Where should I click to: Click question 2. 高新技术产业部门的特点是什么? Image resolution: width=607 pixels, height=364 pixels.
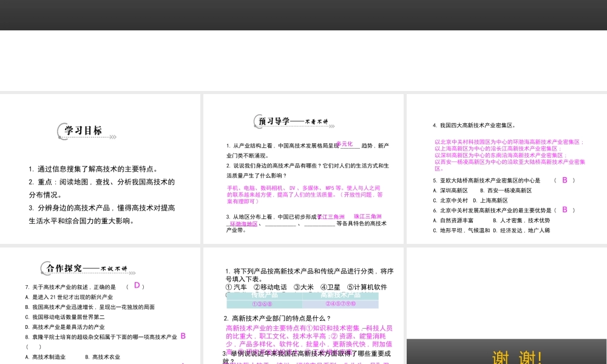click(277, 318)
